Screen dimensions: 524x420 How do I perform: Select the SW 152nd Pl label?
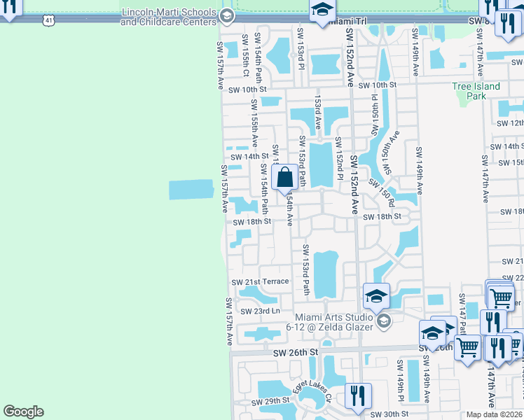(x=339, y=158)
